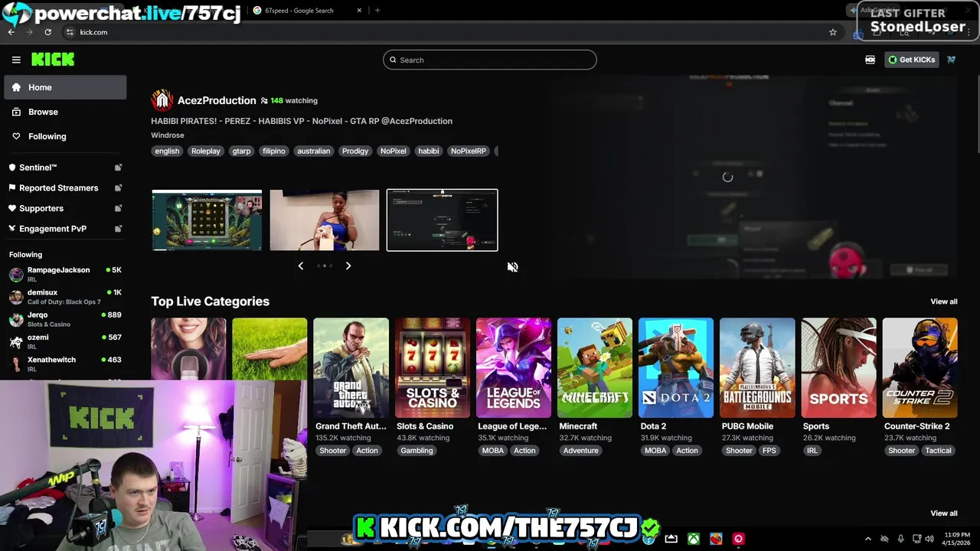Select the Prodigy tag
This screenshot has width=980, height=551.
click(355, 151)
